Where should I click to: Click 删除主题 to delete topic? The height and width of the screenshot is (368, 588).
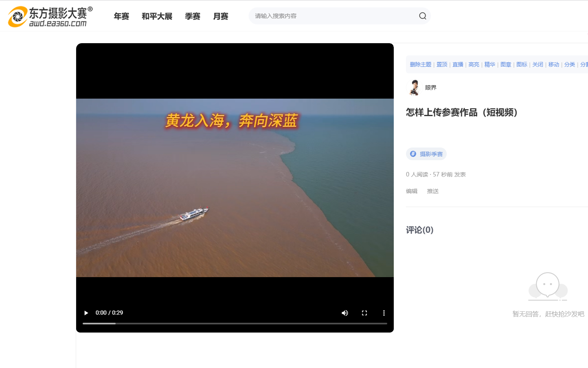pos(420,64)
